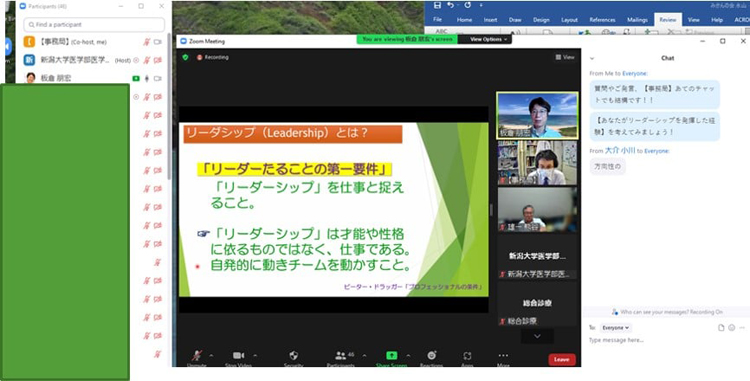Open the chat recipient Everyone dropdown
This screenshot has height=381, width=750.
click(x=615, y=327)
